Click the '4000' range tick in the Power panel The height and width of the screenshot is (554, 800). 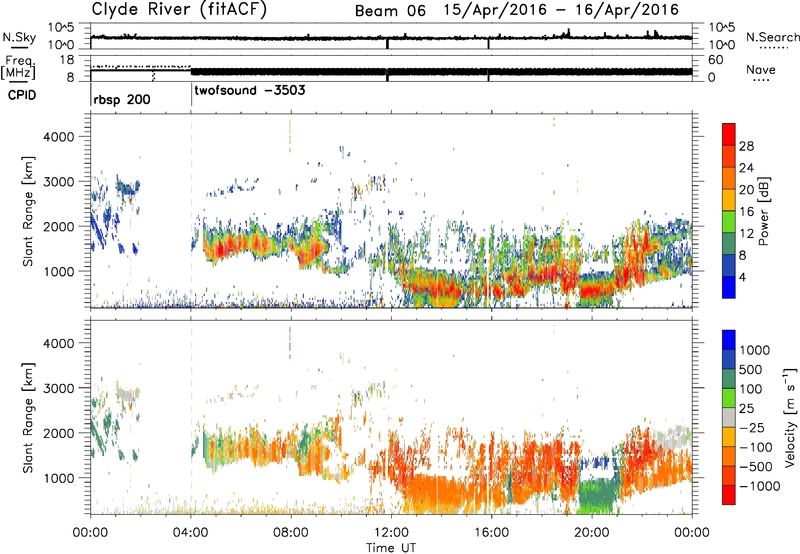(x=58, y=137)
